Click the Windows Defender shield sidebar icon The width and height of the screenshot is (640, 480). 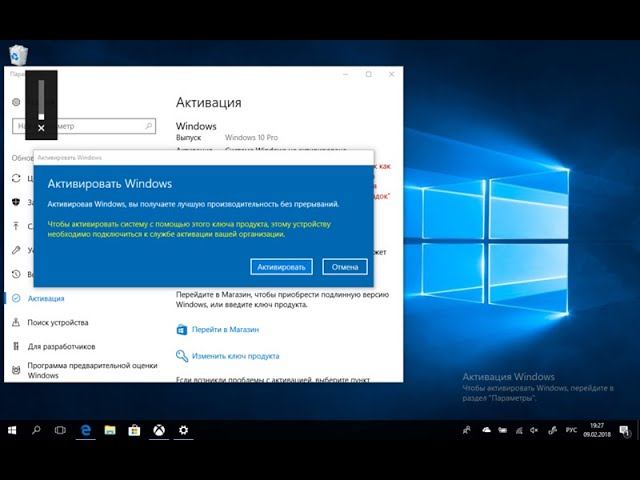(x=16, y=202)
